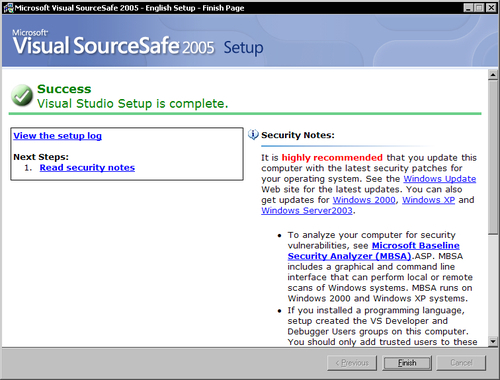The height and width of the screenshot is (380, 500).
Task: Click the vertical scrollbar thumb
Action: click(493, 157)
